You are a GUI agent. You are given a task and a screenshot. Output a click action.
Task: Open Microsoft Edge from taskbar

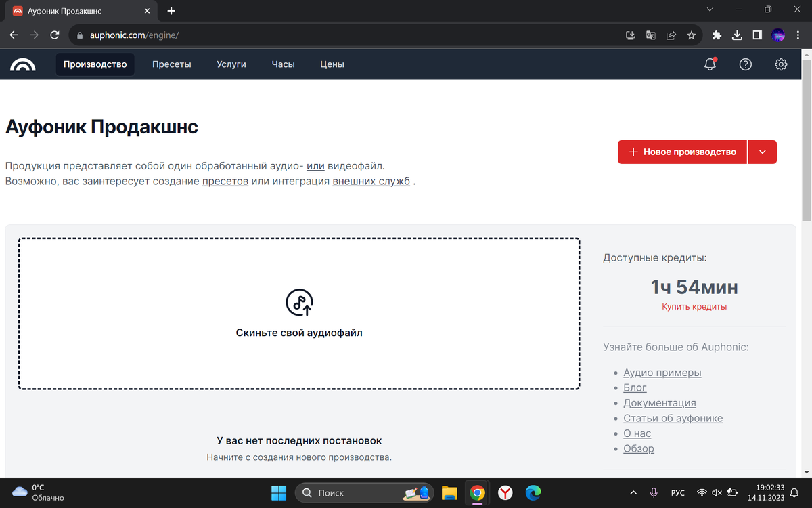pyautogui.click(x=534, y=493)
